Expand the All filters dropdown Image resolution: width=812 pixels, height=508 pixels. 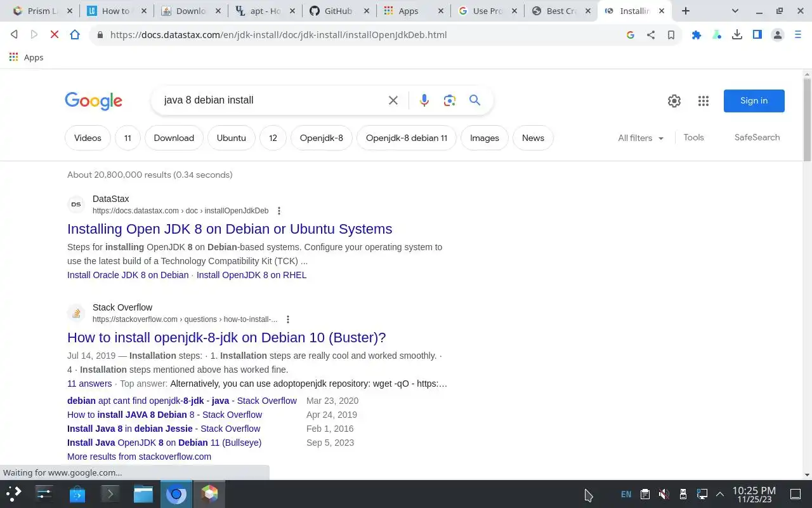pos(641,138)
